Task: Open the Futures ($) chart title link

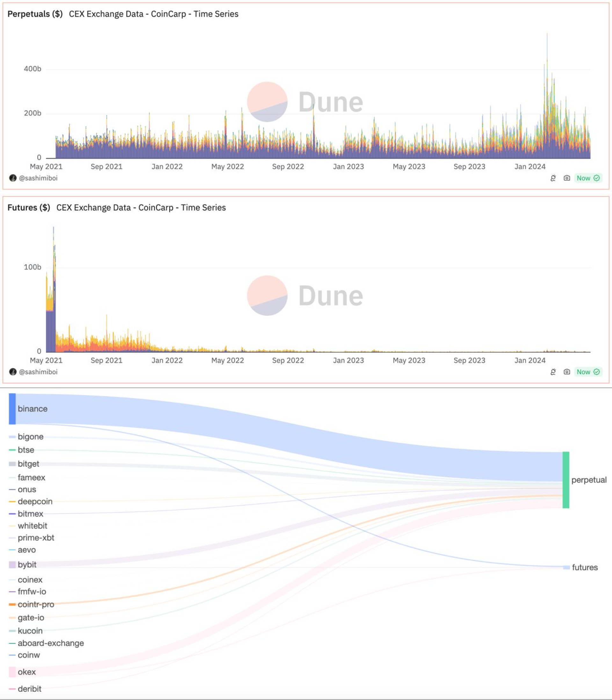Action: click(x=29, y=208)
